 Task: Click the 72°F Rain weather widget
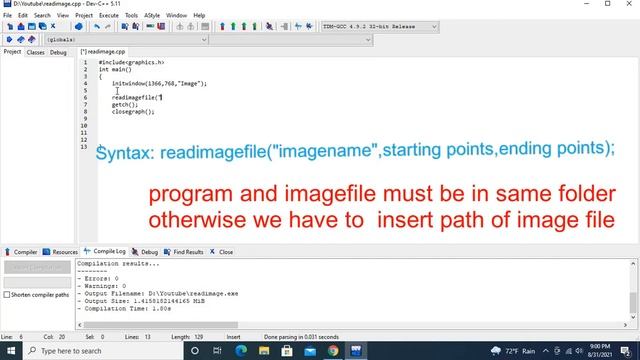point(513,351)
